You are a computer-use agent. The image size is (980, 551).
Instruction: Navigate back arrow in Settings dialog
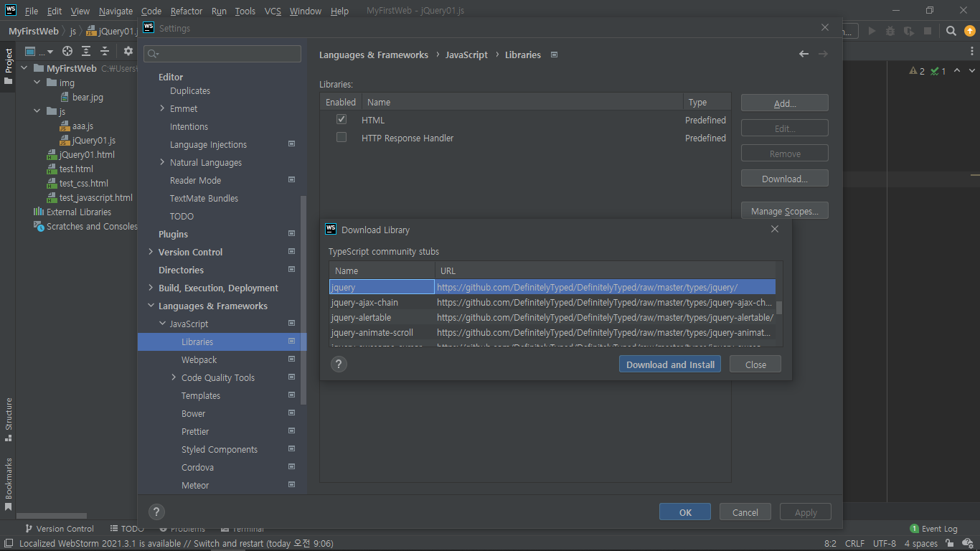coord(804,55)
